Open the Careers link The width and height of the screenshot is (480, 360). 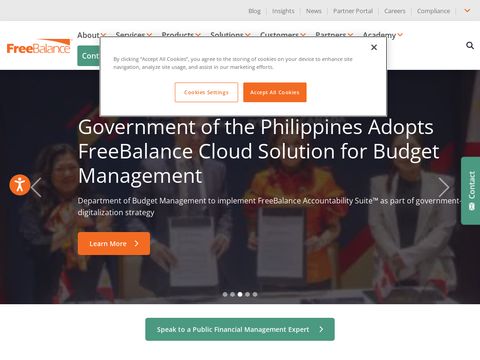pos(395,11)
